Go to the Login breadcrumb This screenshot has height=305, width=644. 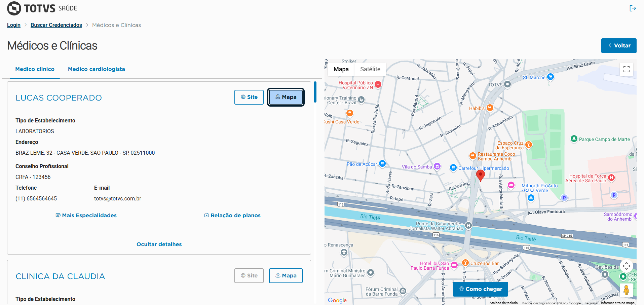click(x=14, y=25)
